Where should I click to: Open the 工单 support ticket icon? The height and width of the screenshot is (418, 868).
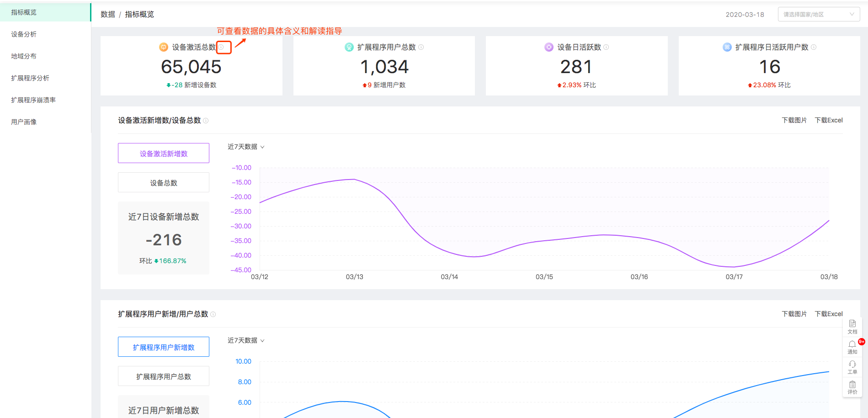852,367
